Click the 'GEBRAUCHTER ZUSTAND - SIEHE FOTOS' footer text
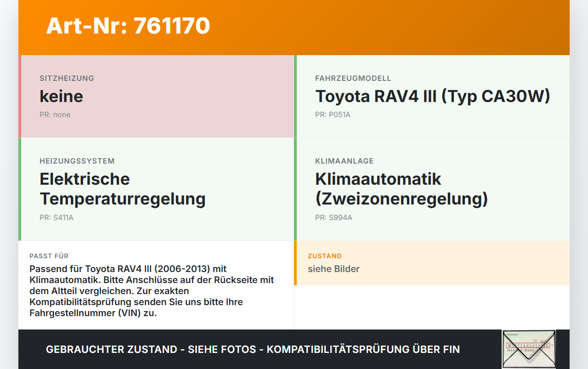Image resolution: width=588 pixels, height=369 pixels. point(253,349)
